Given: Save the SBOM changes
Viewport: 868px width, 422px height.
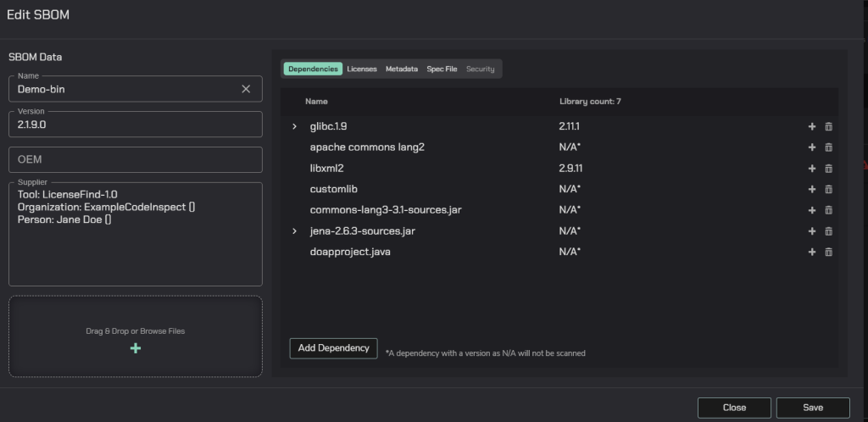Looking at the screenshot, I should point(812,408).
